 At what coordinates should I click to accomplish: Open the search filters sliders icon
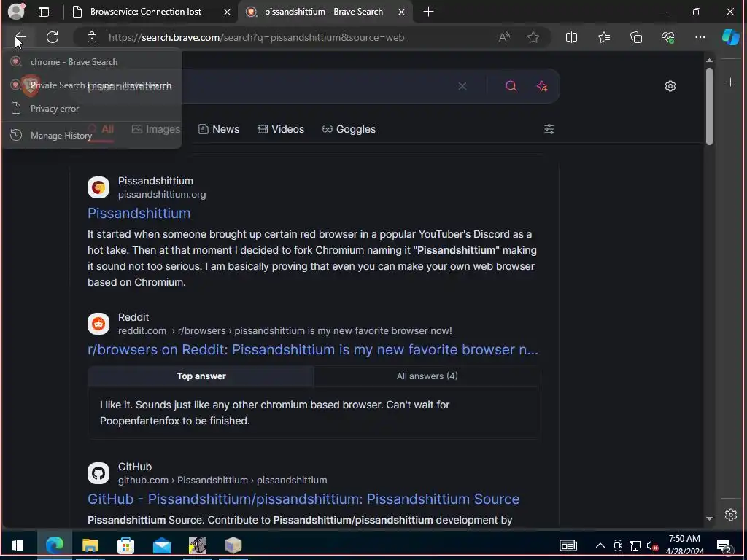coord(549,129)
